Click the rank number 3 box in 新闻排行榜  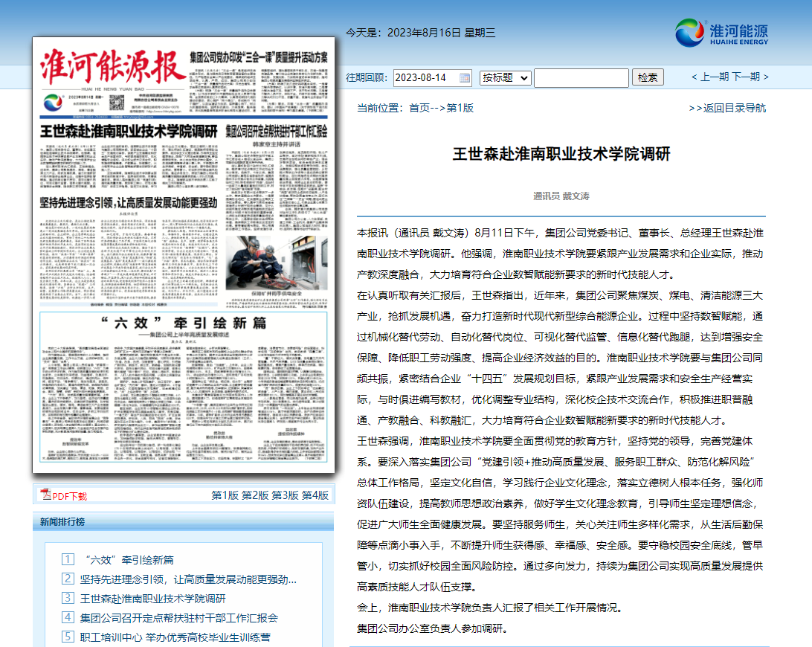[x=68, y=598]
